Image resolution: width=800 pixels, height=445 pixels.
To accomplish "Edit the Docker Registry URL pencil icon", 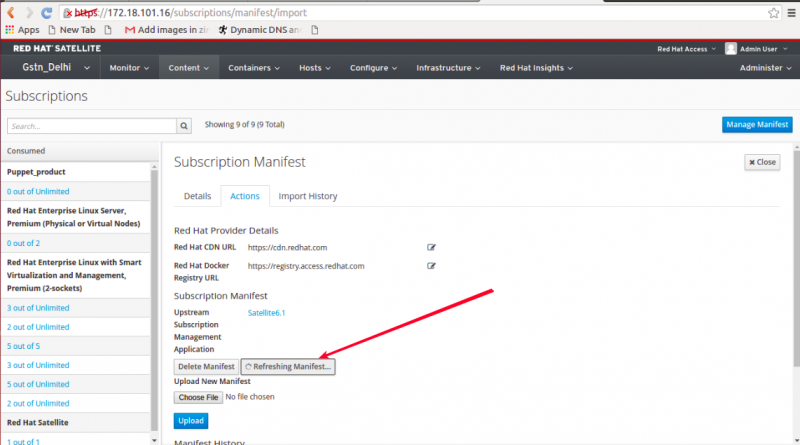I will [x=431, y=266].
